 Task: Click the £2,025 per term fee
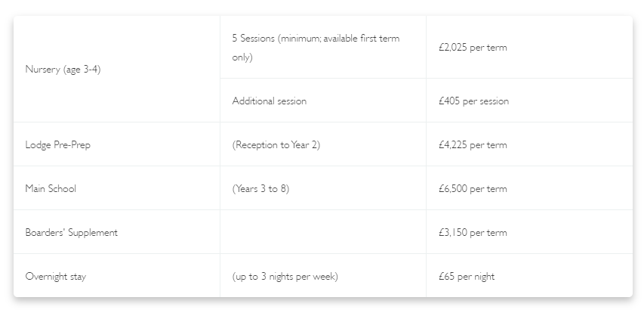coord(473,48)
